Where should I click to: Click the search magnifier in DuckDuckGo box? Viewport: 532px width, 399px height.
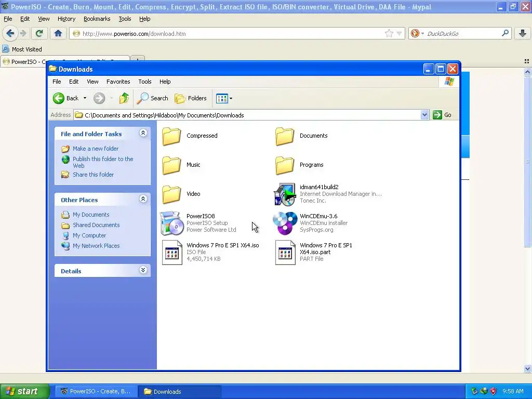(x=505, y=33)
